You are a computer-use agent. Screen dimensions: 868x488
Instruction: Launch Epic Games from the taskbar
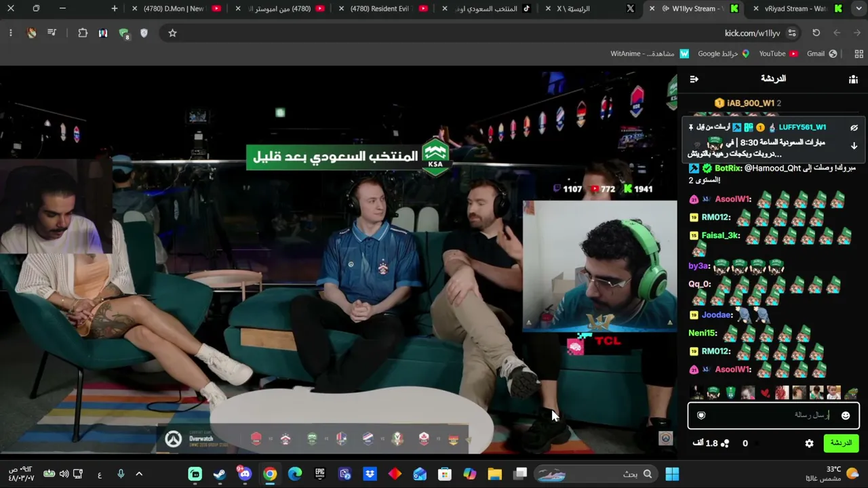point(319,474)
